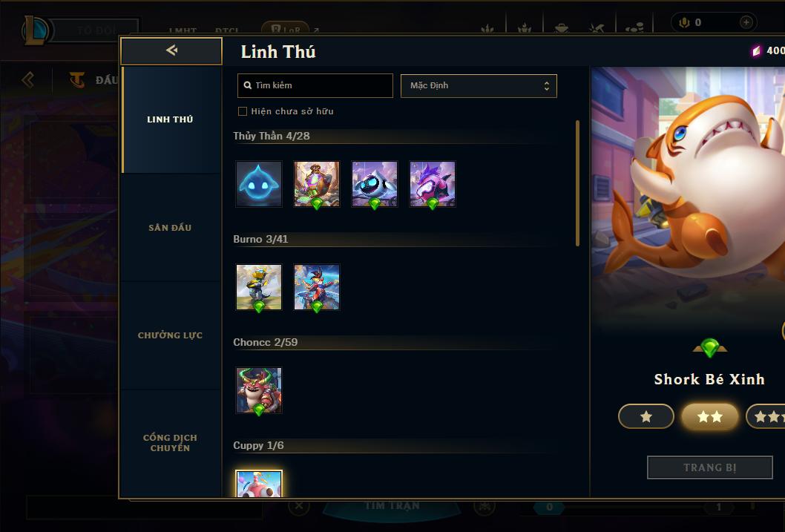
Task: Go back using the arrow button
Action: tap(171, 50)
